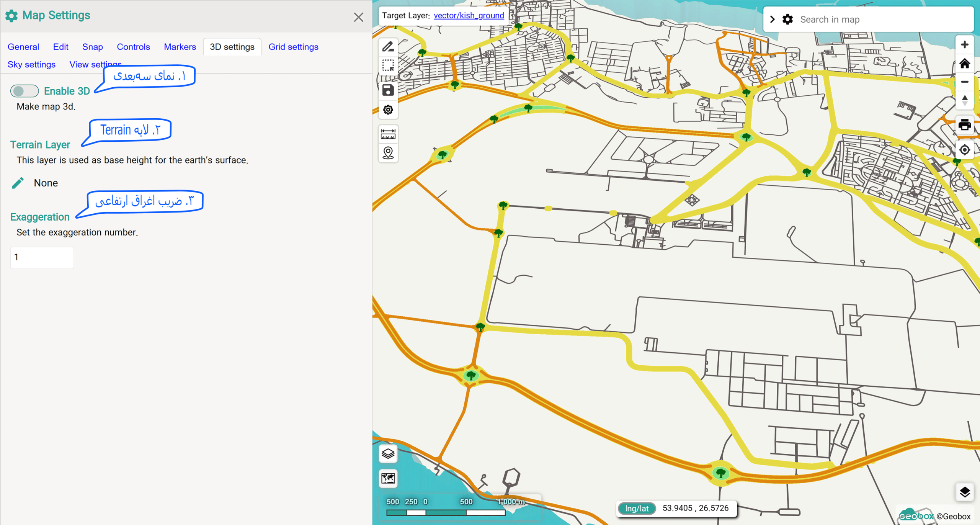This screenshot has height=525, width=980.
Task: Toggle the lng/lat coordinate format button
Action: [637, 508]
